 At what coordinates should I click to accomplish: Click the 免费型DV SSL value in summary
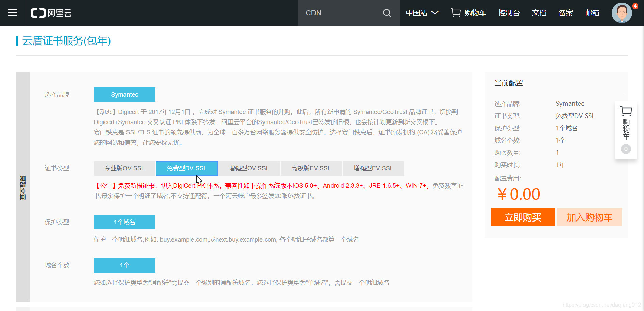click(x=575, y=116)
